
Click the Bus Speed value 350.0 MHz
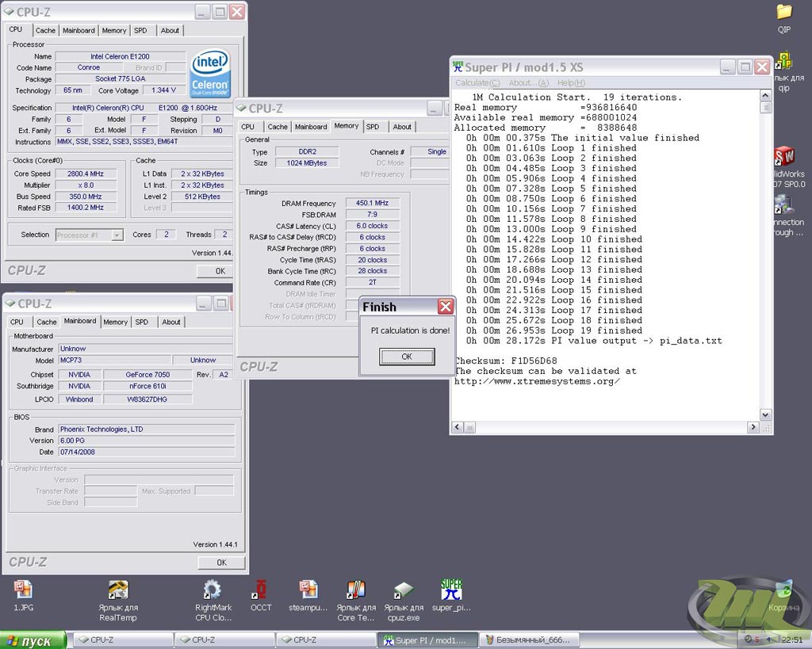86,197
